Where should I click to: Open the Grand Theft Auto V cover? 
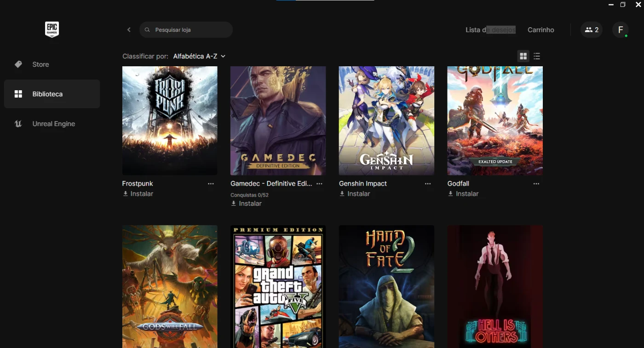(278, 286)
